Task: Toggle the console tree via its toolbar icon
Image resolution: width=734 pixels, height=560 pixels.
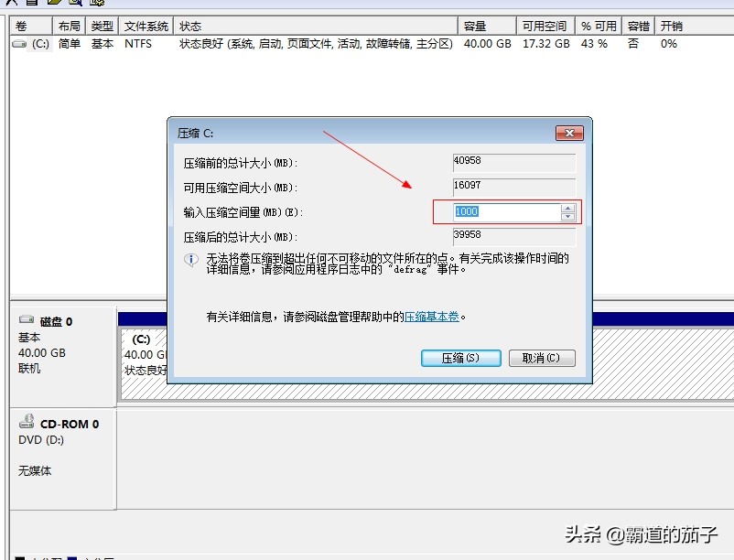Action: pyautogui.click(x=32, y=5)
